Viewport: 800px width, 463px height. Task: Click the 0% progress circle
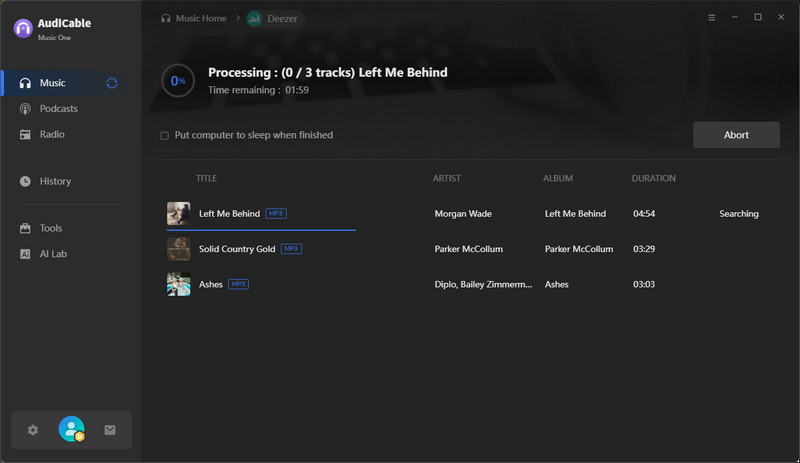(x=178, y=81)
